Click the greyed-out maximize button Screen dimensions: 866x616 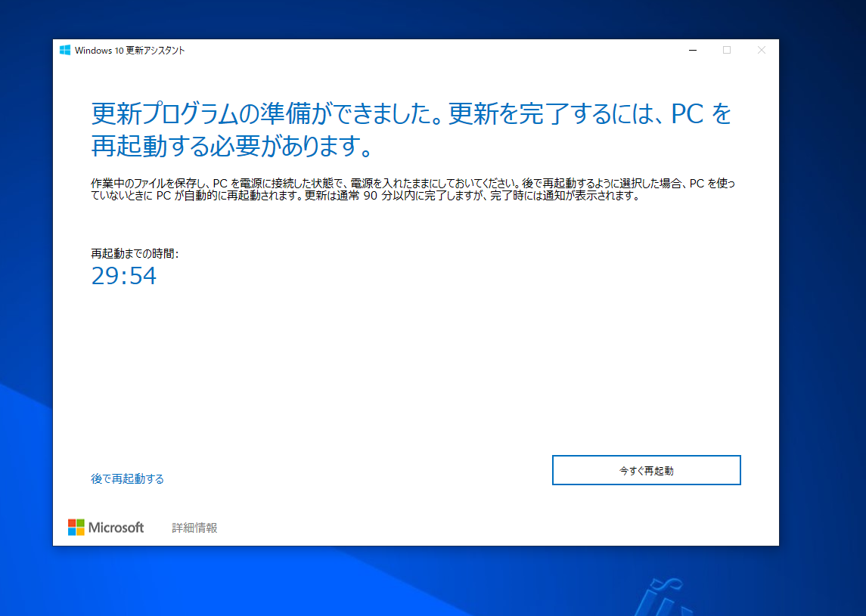pos(727,50)
